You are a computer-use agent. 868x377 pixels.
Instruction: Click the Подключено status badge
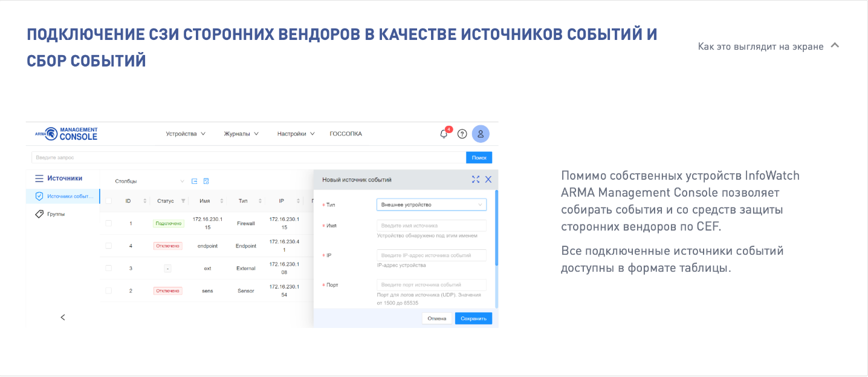tap(168, 223)
